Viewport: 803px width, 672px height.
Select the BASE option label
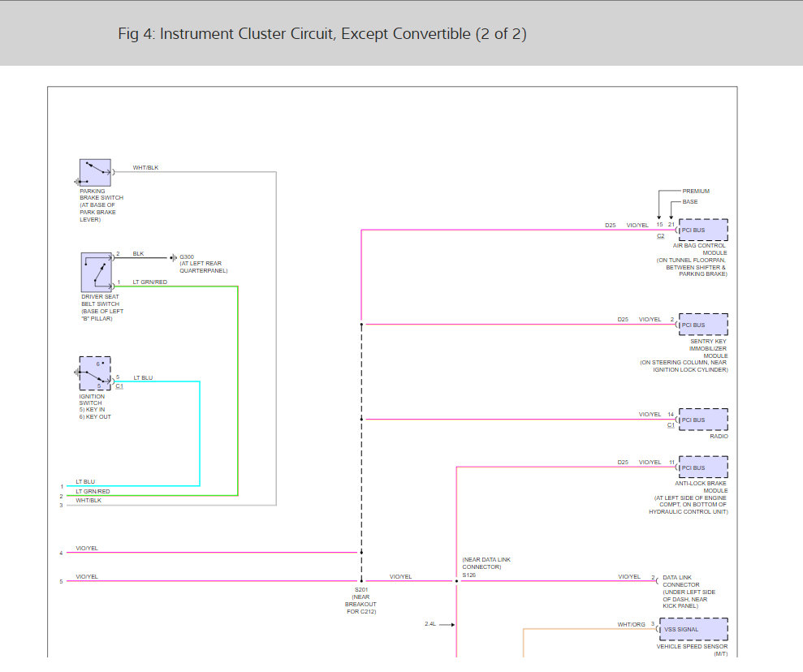pyautogui.click(x=690, y=201)
